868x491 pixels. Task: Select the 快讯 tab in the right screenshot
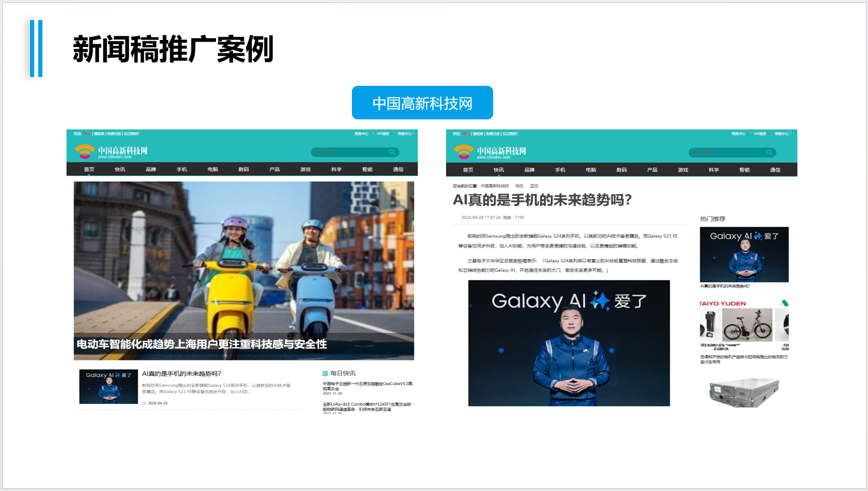pyautogui.click(x=499, y=170)
